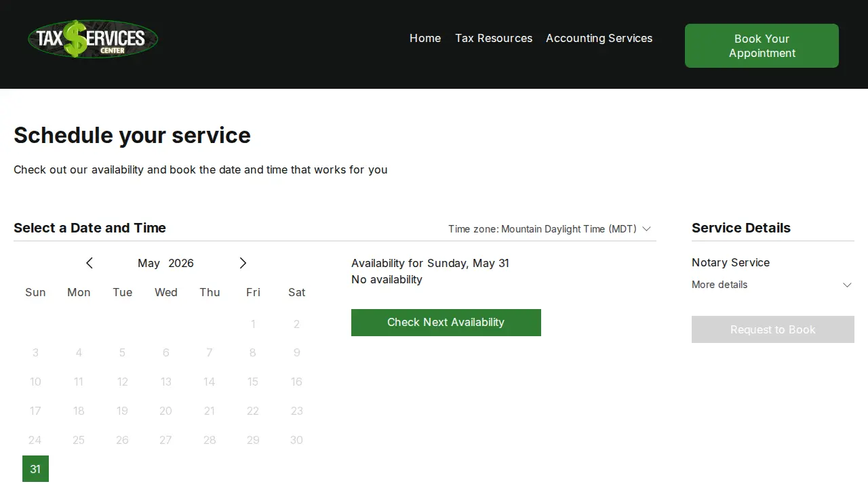The width and height of the screenshot is (868, 488).
Task: Select May 22 on the calendar
Action: click(x=253, y=411)
